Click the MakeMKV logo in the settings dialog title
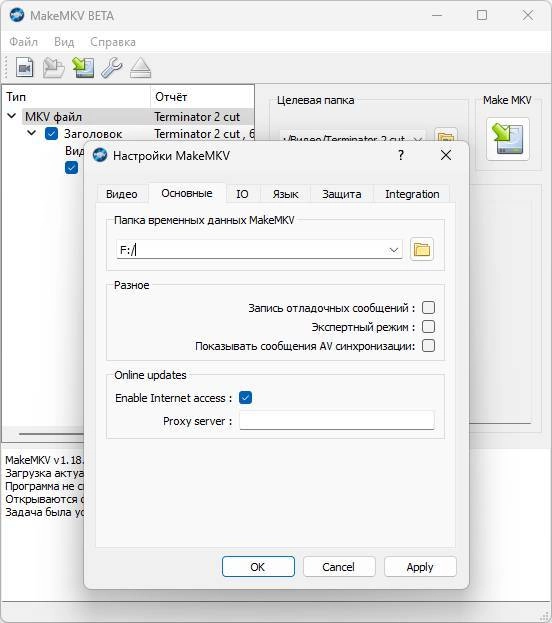552x623 pixels. coord(100,155)
